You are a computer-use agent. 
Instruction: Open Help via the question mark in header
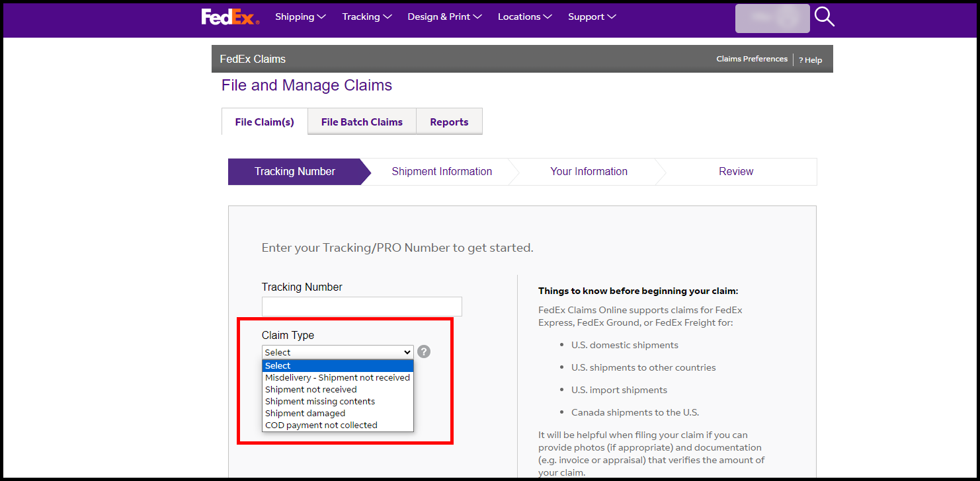pyautogui.click(x=810, y=59)
